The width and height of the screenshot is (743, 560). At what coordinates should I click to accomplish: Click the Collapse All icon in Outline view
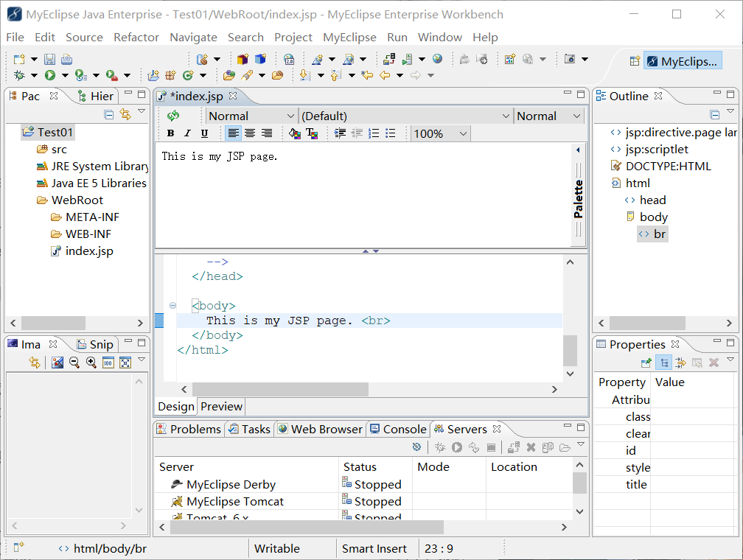(715, 114)
